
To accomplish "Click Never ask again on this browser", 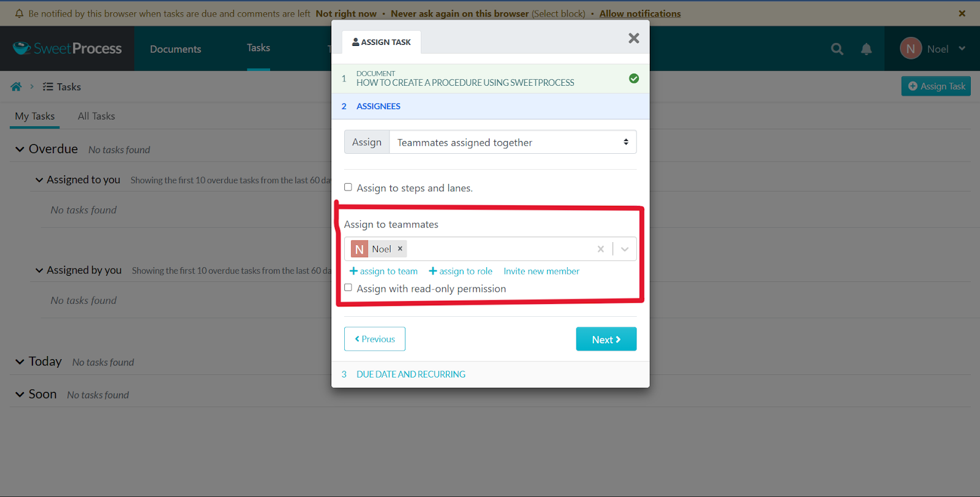I will pyautogui.click(x=459, y=13).
